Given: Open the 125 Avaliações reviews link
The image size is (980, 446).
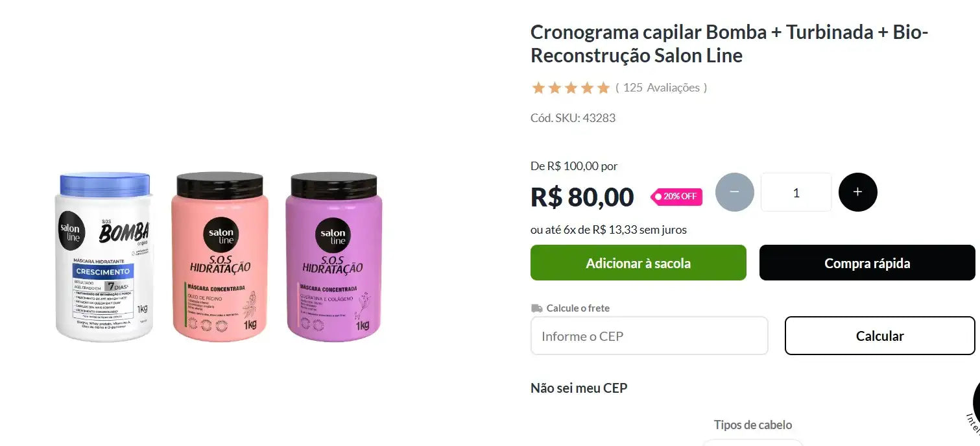Looking at the screenshot, I should (x=661, y=88).
